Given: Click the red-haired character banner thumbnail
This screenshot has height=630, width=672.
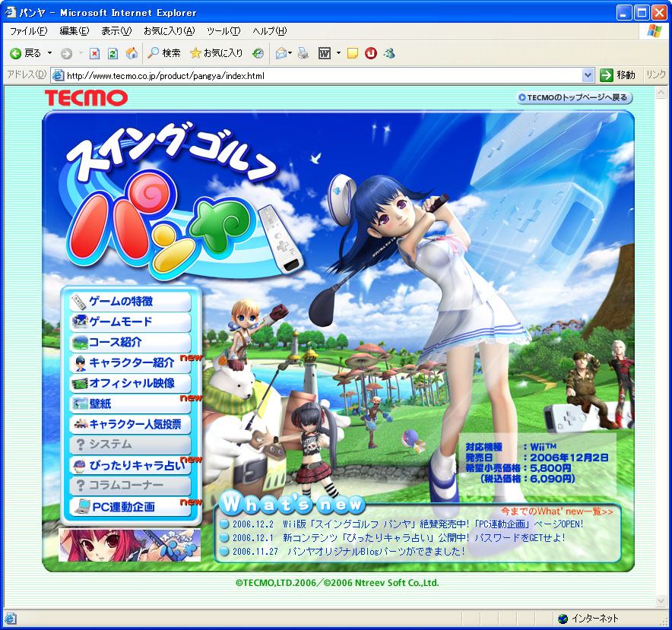Looking at the screenshot, I should click(130, 544).
